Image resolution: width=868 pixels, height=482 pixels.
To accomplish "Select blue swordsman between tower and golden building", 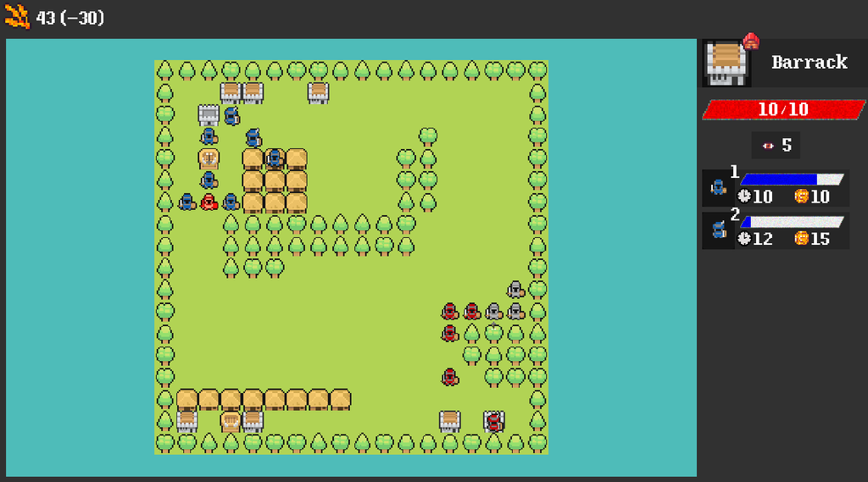I will (209, 136).
